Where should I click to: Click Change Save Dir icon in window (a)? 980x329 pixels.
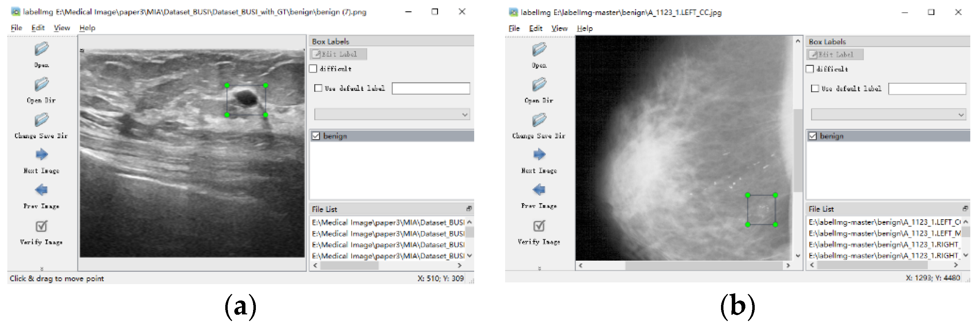pos(41,120)
